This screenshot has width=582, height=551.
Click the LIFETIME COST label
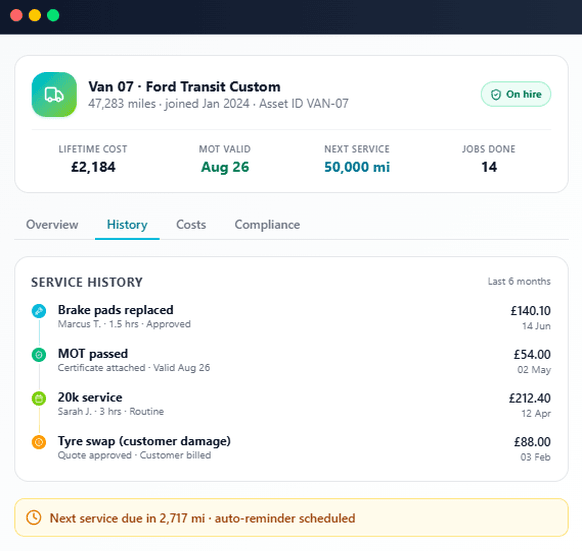pyautogui.click(x=93, y=149)
